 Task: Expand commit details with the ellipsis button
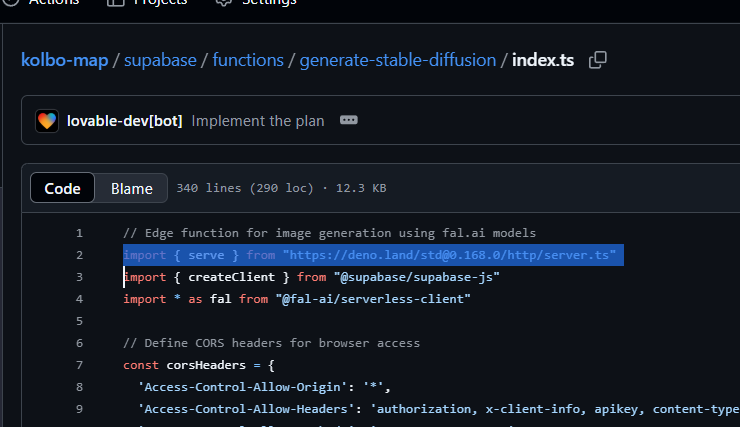(348, 121)
